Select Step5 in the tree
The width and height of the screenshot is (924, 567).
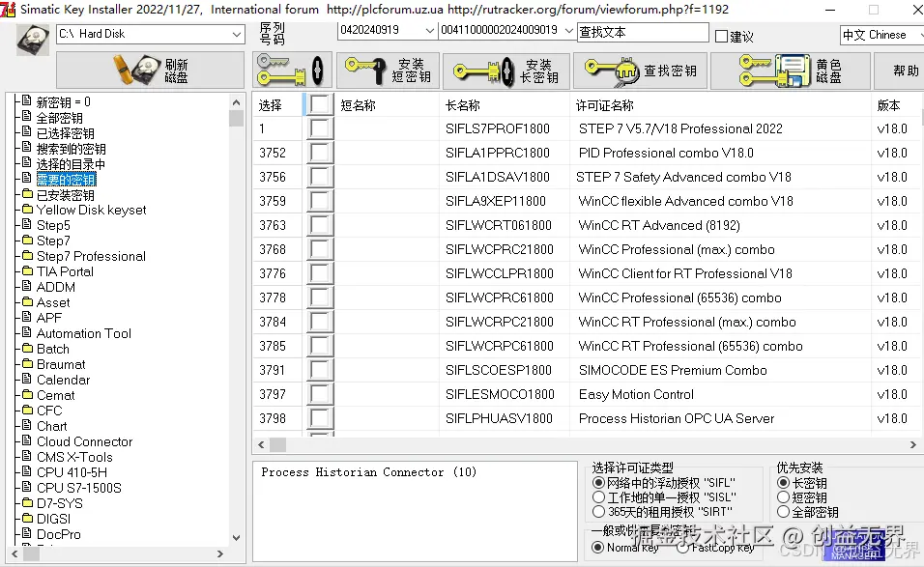[x=53, y=225]
